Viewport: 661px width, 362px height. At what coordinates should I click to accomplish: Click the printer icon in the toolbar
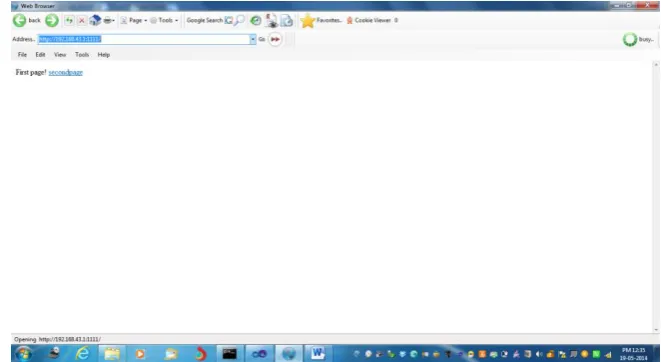(108, 20)
